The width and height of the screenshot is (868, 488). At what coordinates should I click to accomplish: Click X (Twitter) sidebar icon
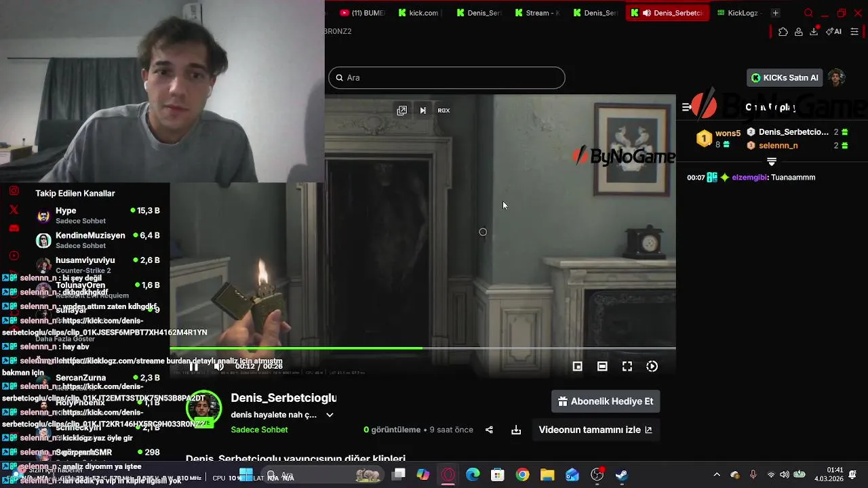pyautogui.click(x=14, y=210)
